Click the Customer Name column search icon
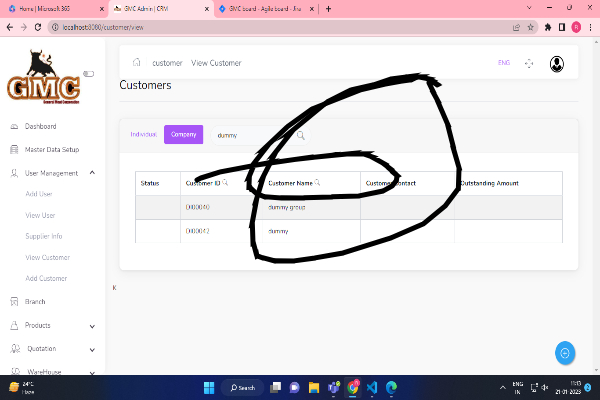Viewport: 600px width, 400px height. pyautogui.click(x=317, y=183)
